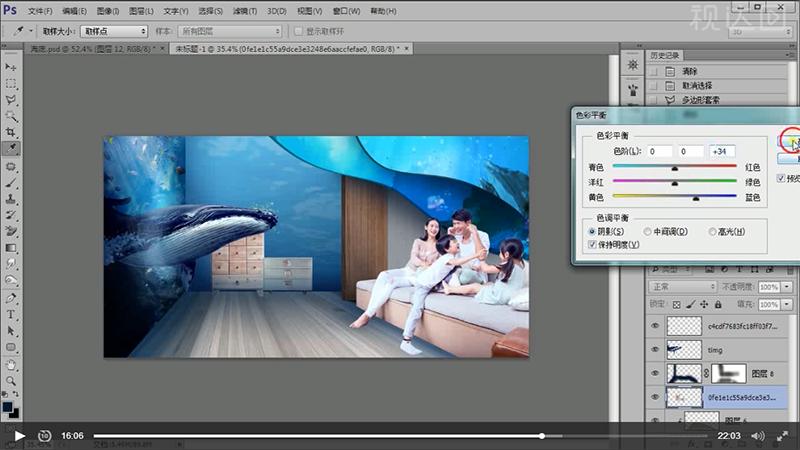Click lock position icon in Layers

tap(704, 305)
